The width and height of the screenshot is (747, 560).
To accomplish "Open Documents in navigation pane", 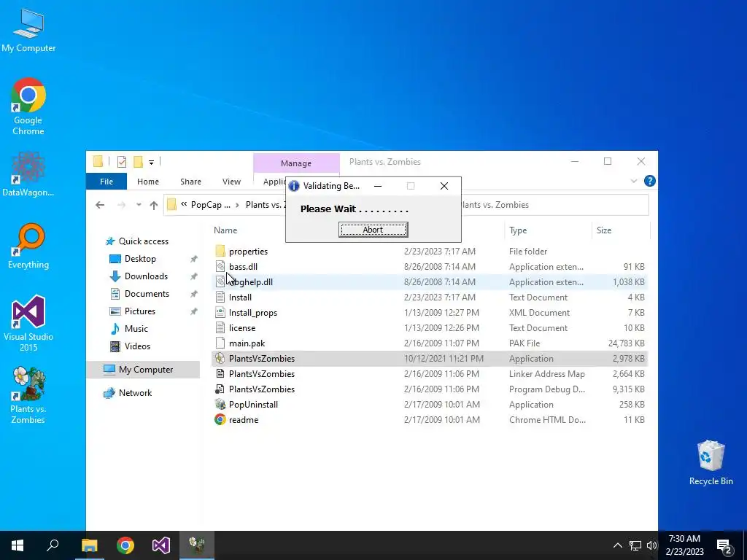I will tap(147, 294).
